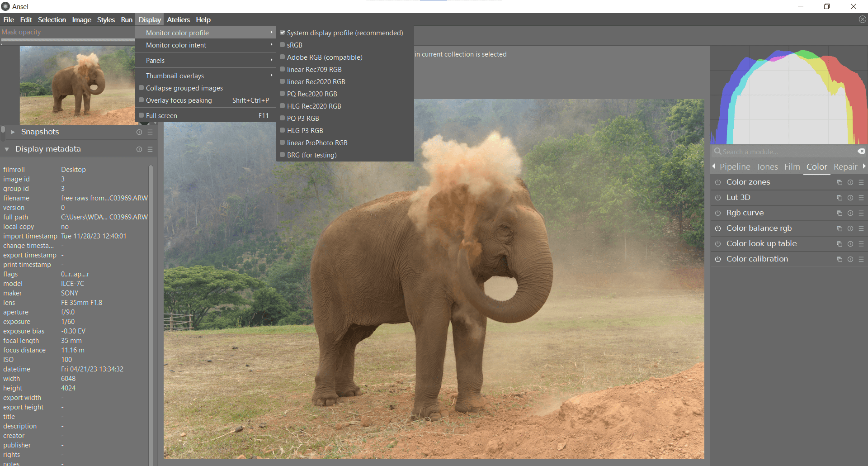Open presets menu icon for Lut 3D
868x466 pixels.
pos(861,198)
